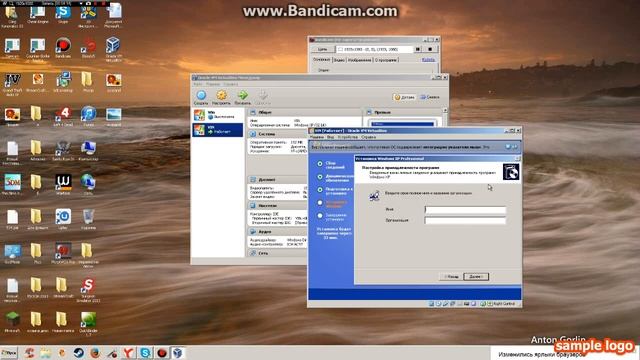Screen dimensions: 640x360
Task: Collapse the General section header
Action: (x=304, y=112)
